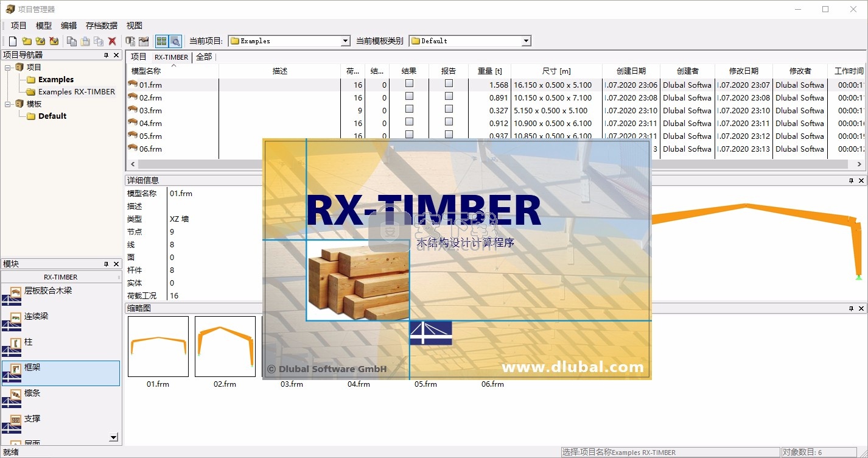
Task: Click the new project icon in toolbar
Action: (x=12, y=41)
